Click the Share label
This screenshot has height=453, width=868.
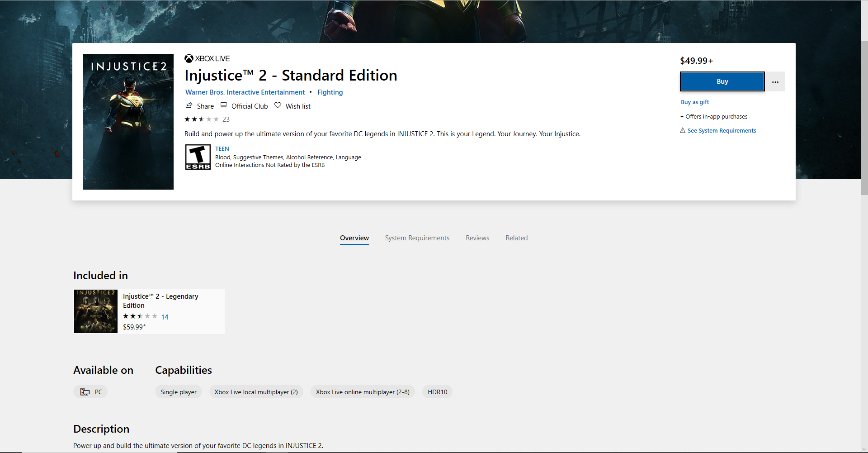205,106
